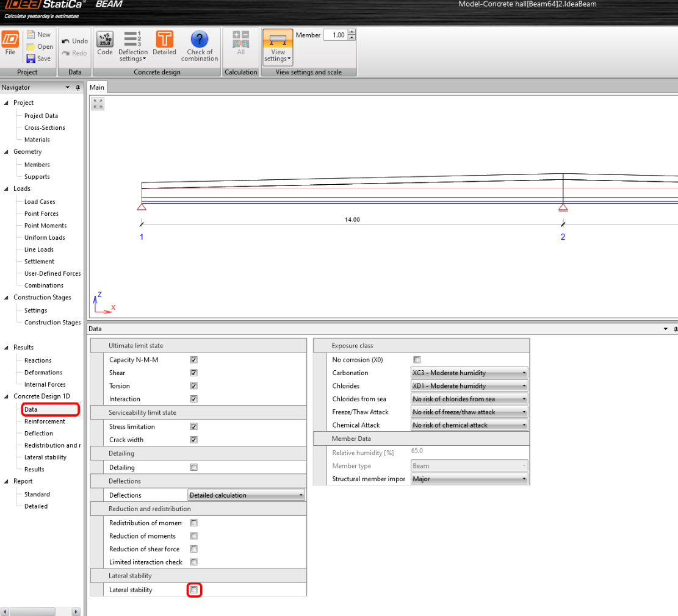Collapse the Geometry tree node
678x616 pixels.
point(7,152)
